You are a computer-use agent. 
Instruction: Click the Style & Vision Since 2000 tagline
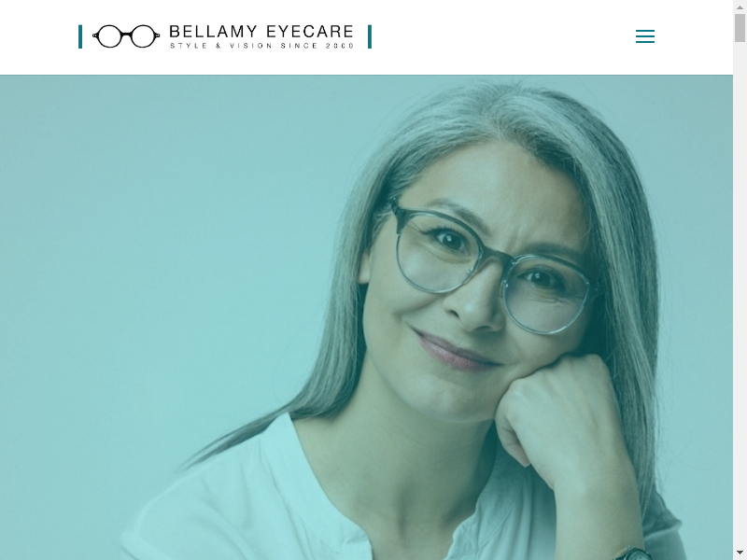(261, 46)
